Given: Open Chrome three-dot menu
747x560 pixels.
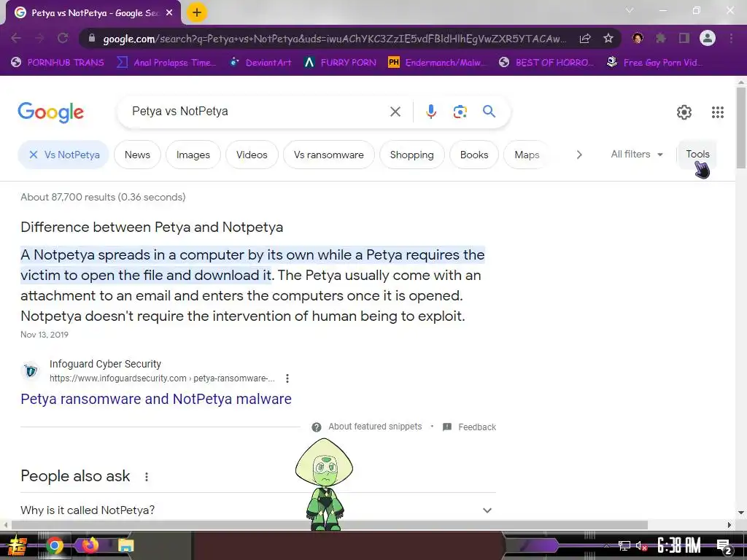Looking at the screenshot, I should pyautogui.click(x=731, y=38).
